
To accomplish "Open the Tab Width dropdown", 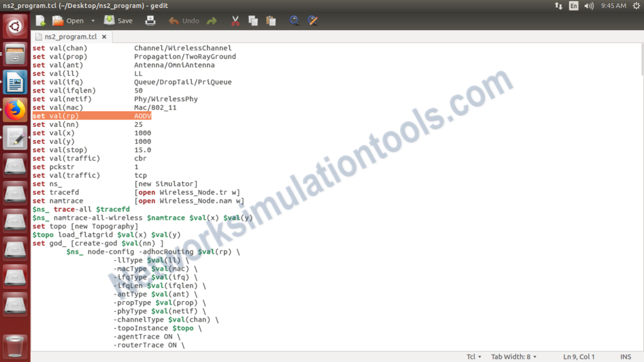I will 513,356.
